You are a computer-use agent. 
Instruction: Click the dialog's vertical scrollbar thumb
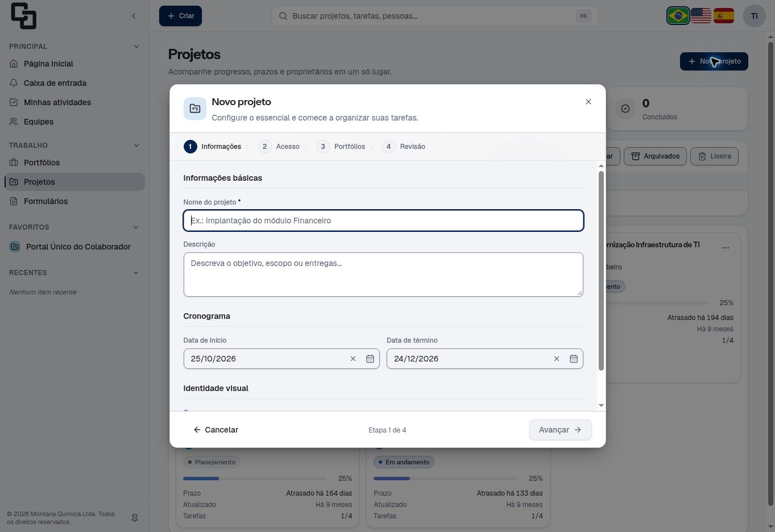pyautogui.click(x=601, y=271)
